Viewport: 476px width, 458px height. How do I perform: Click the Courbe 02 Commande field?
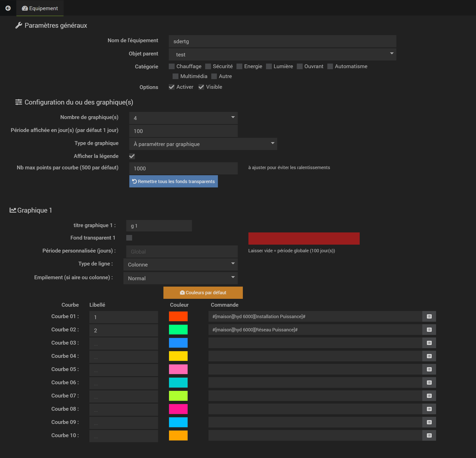tap(315, 330)
